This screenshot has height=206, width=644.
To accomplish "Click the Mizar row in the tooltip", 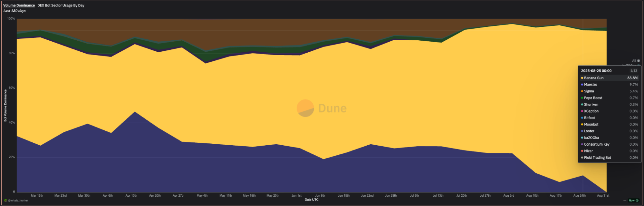I will click(609, 151).
